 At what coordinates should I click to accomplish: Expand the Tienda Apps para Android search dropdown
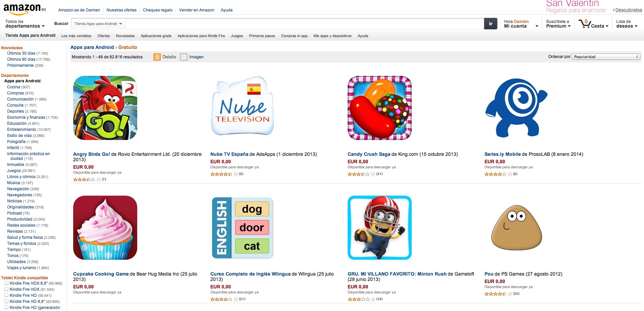point(98,24)
